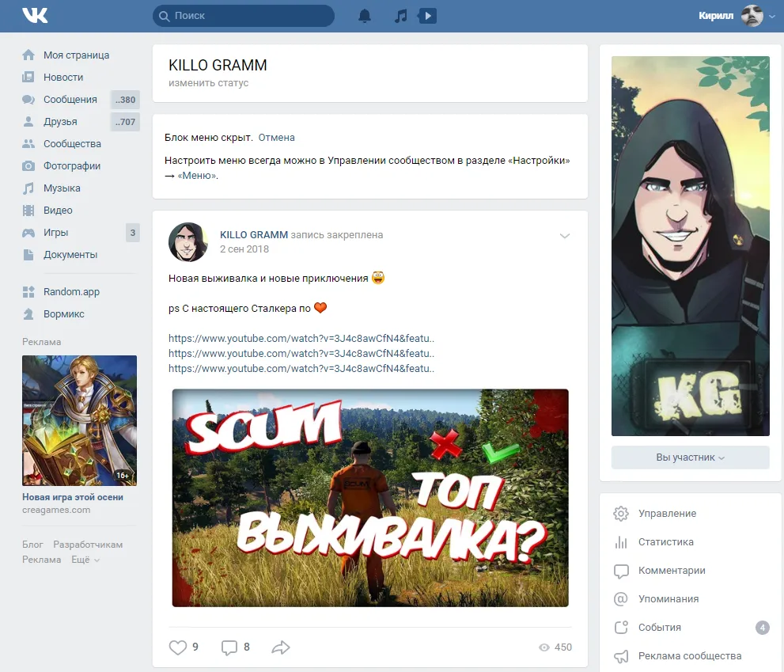
Task: Click KILLO GRAMM author name in post
Action: click(254, 234)
